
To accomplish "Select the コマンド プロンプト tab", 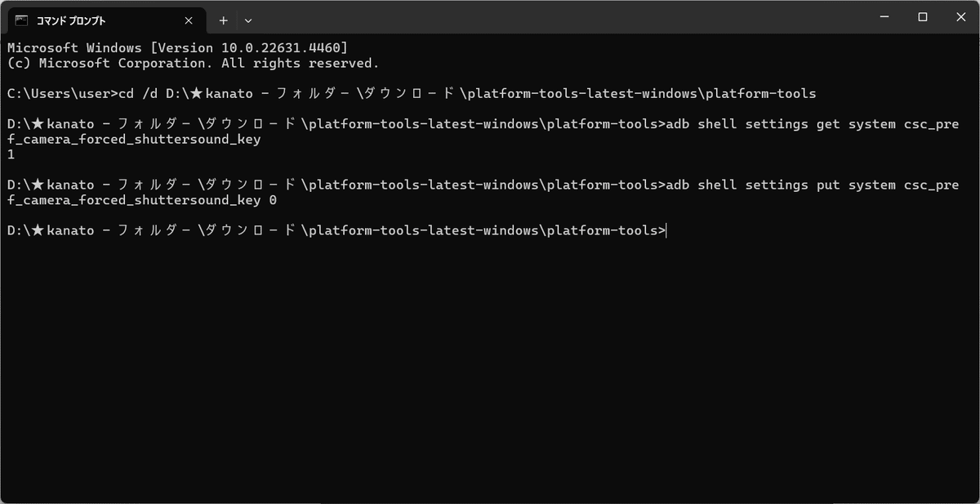I will click(x=98, y=20).
